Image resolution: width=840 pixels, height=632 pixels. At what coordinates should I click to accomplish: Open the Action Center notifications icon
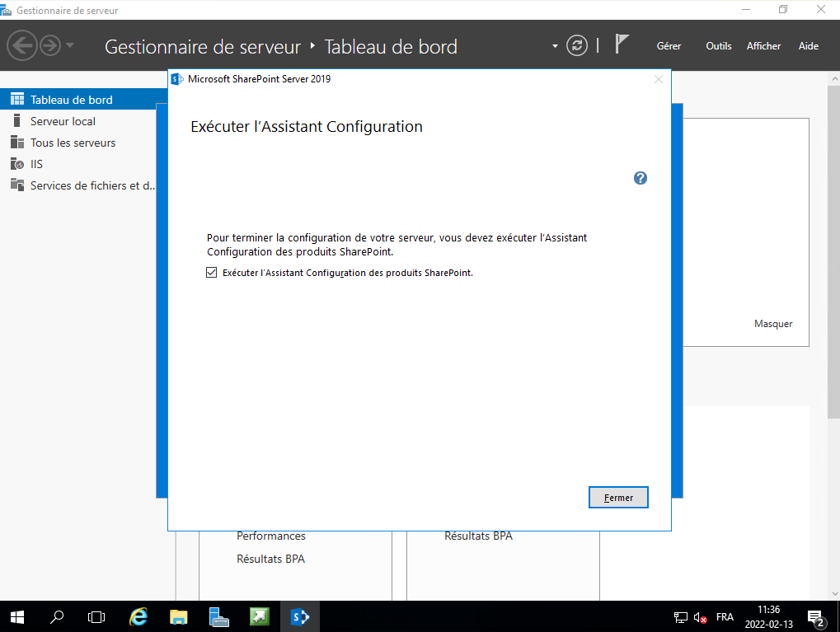coord(816,618)
